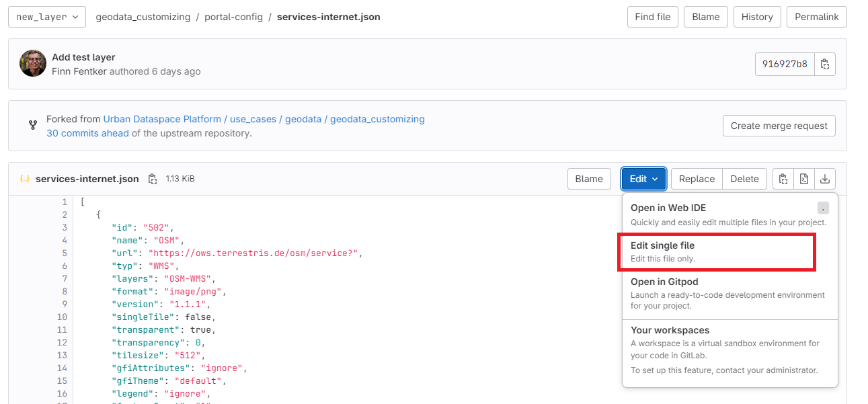Copy file path next to services-internet.json
The height and width of the screenshot is (404, 868).
click(153, 179)
